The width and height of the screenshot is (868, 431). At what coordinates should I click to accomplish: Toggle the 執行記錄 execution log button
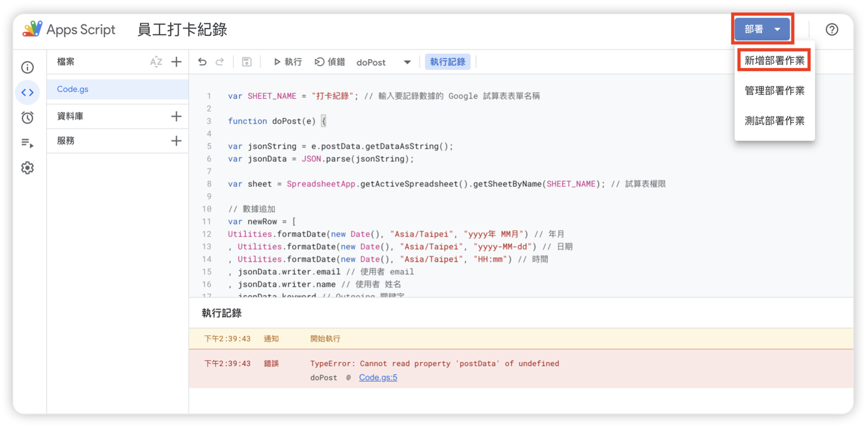coord(447,62)
